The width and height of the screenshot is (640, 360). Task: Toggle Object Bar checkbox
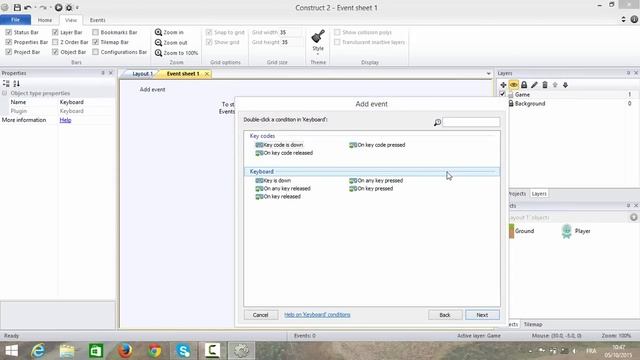(x=55, y=52)
